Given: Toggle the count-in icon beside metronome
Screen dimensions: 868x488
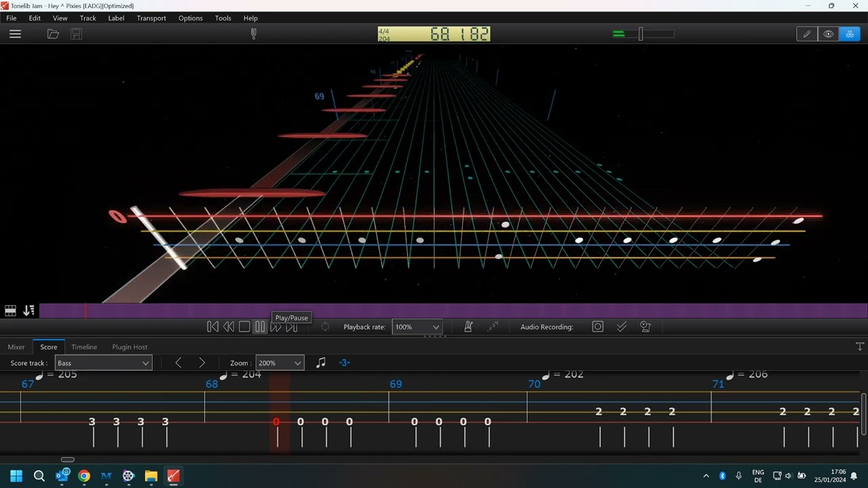Looking at the screenshot, I should click(x=493, y=327).
